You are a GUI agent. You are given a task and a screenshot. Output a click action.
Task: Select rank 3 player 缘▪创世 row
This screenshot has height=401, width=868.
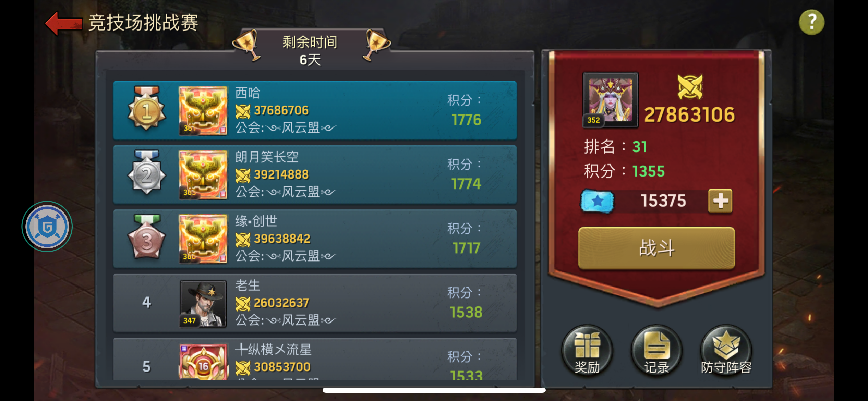(315, 239)
